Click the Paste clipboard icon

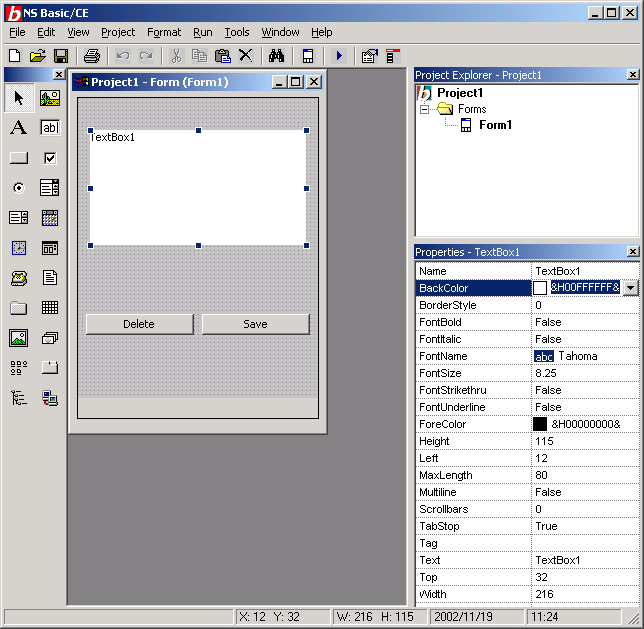(223, 55)
